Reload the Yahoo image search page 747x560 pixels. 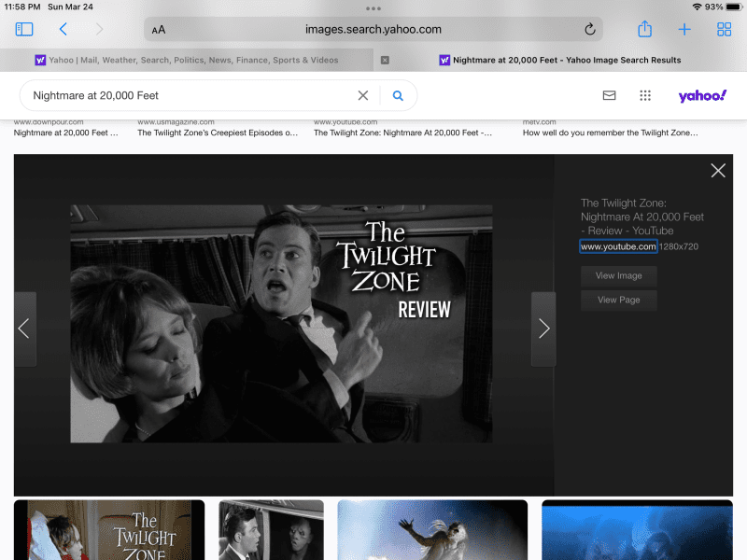click(590, 30)
